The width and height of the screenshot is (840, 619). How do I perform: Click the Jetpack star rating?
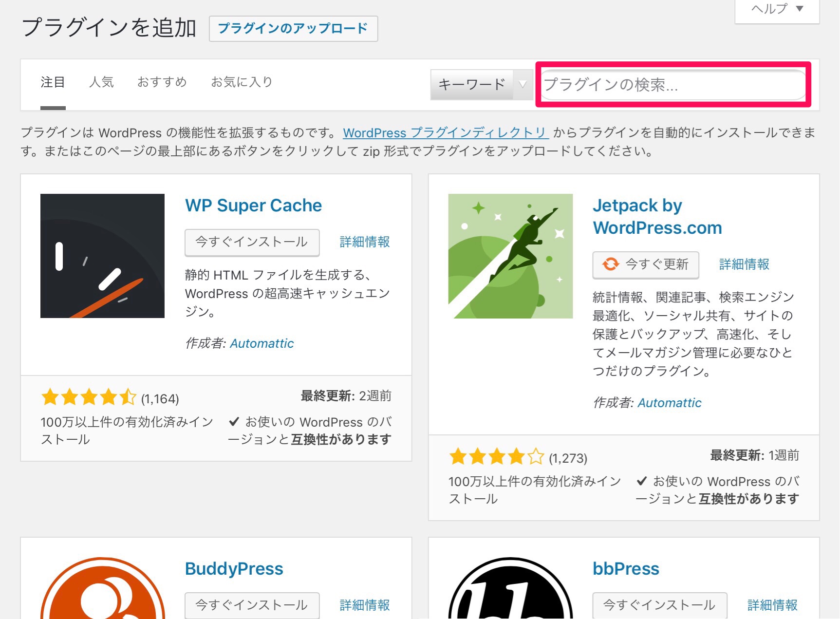click(497, 457)
